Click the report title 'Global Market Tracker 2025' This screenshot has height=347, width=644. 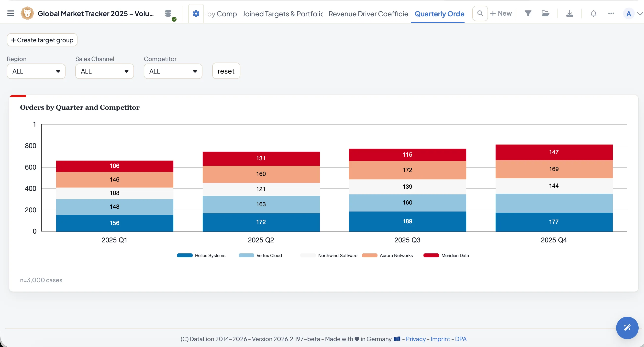(96, 13)
